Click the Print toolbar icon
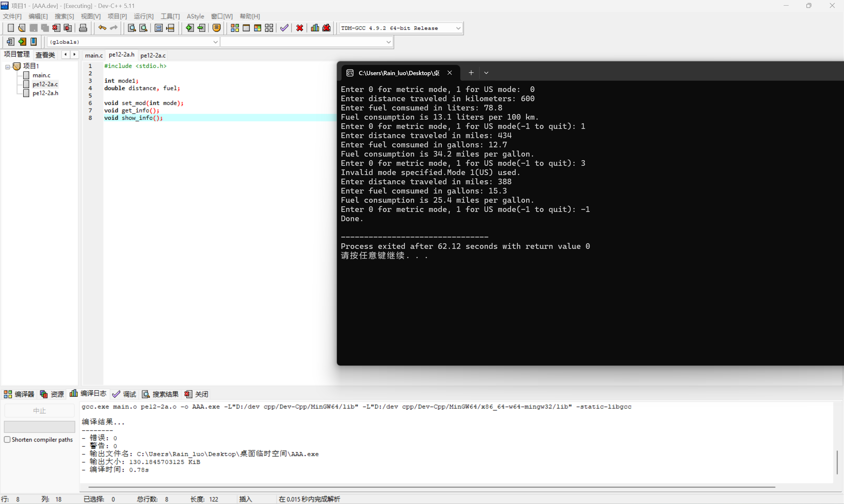 point(83,28)
